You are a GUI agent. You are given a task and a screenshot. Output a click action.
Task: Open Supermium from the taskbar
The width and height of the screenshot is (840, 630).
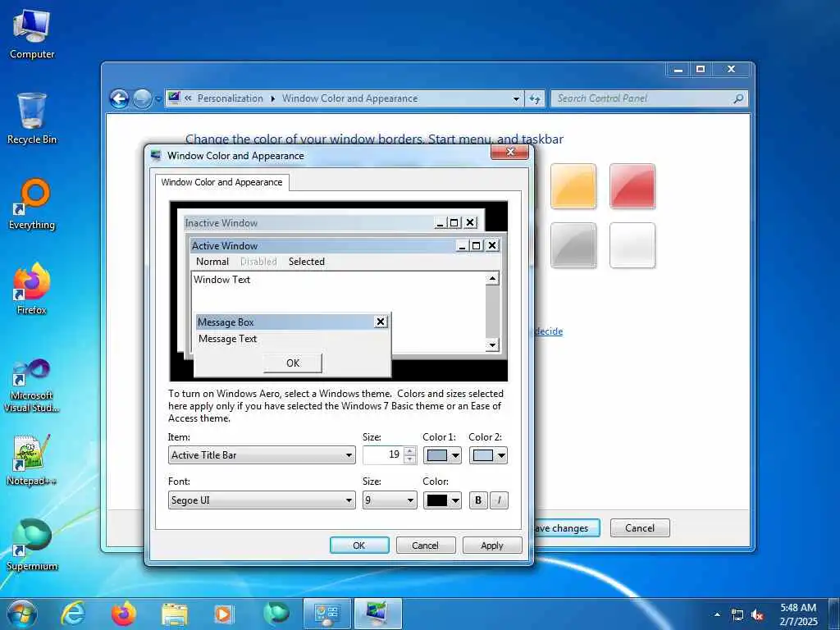pyautogui.click(x=276, y=614)
